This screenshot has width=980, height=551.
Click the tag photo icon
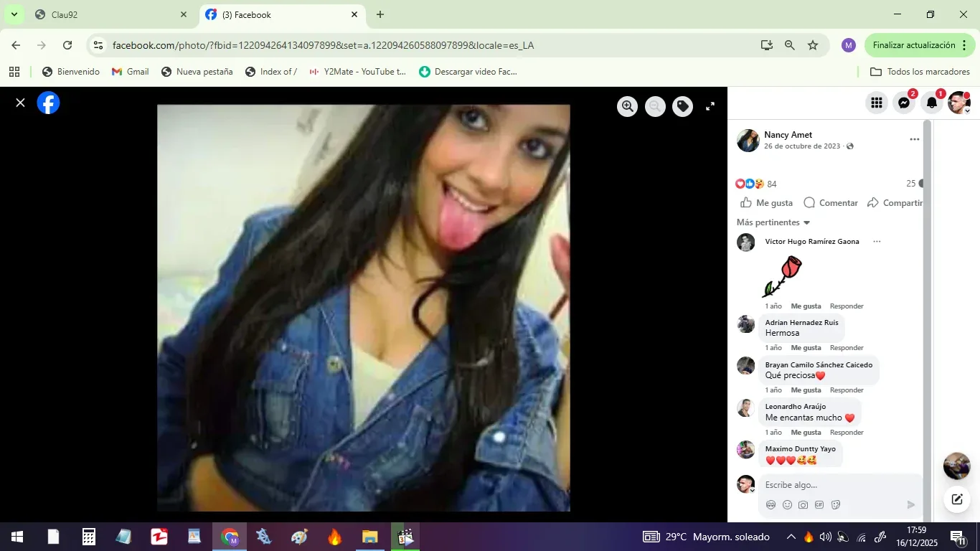(x=682, y=107)
